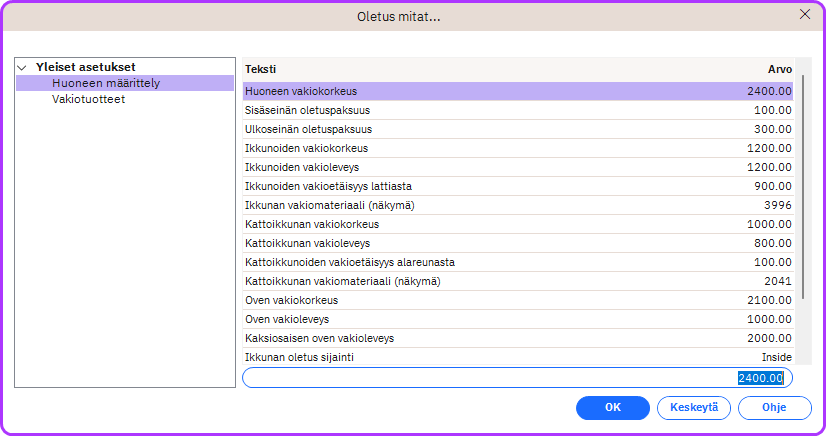Select the Huoneen vakiokorkeus row
Screen dimensions: 826x436
click(x=518, y=91)
